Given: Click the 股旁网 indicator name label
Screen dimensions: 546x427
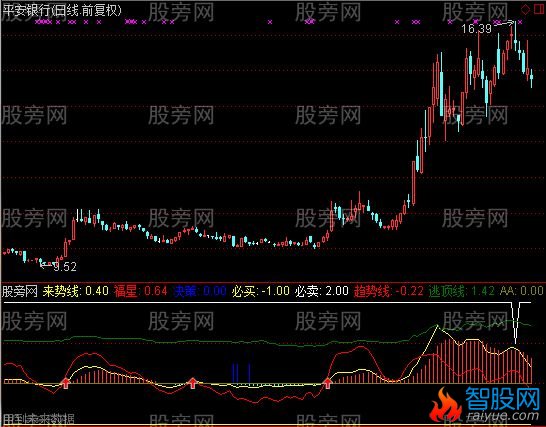Looking at the screenshot, I should (x=20, y=291).
